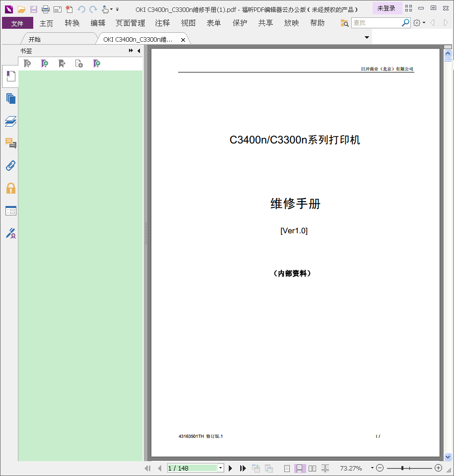454x476 pixels.
Task: Toggle the Attachments paperclip panel
Action: (x=10, y=166)
